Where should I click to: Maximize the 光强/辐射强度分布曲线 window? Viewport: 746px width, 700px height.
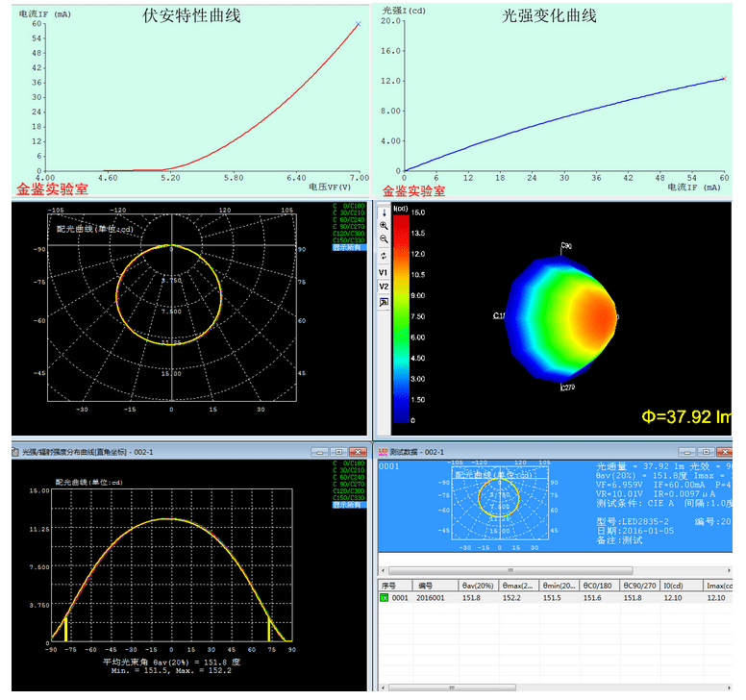point(338,452)
